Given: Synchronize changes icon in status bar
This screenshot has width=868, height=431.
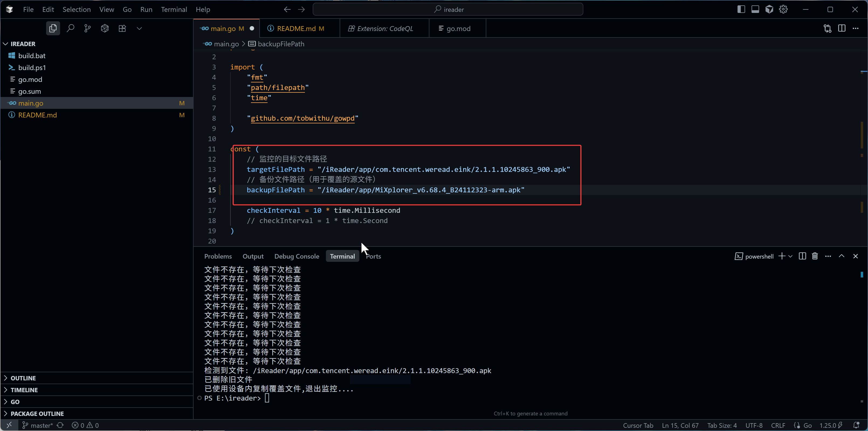Looking at the screenshot, I should click(x=60, y=425).
